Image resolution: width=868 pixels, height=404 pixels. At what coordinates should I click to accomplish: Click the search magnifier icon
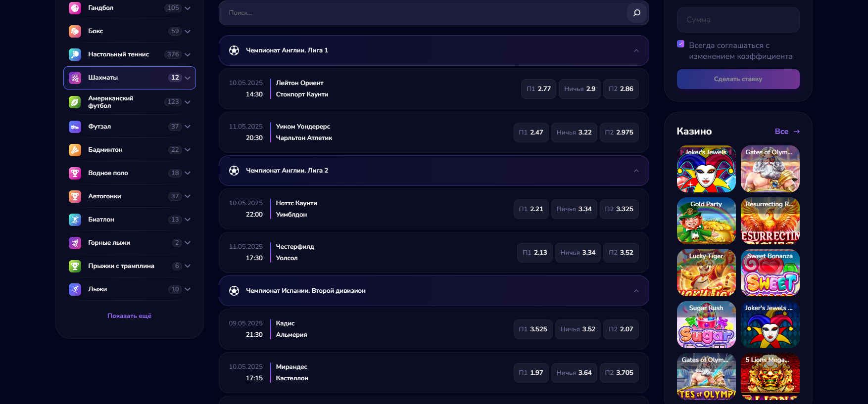[636, 13]
